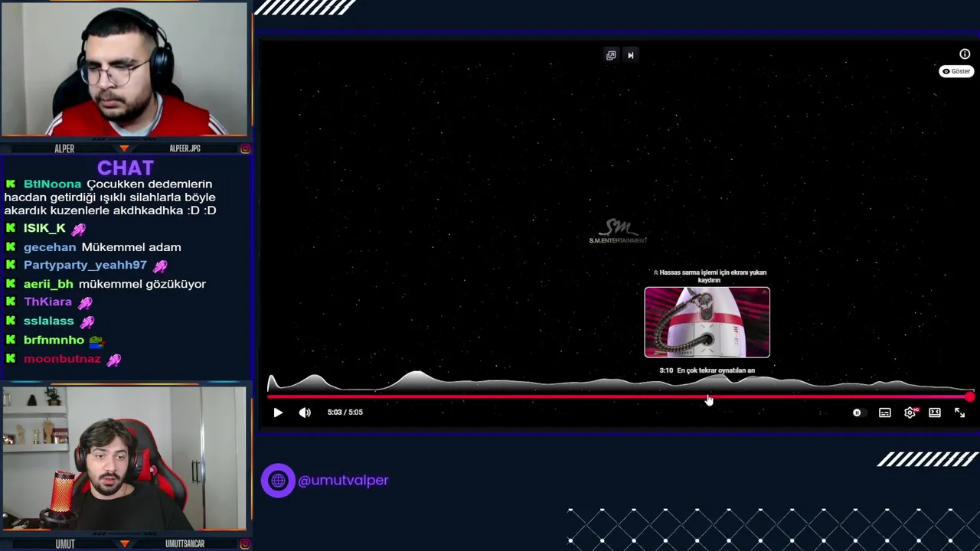
Task: Open the video settings gear
Action: [x=910, y=412]
